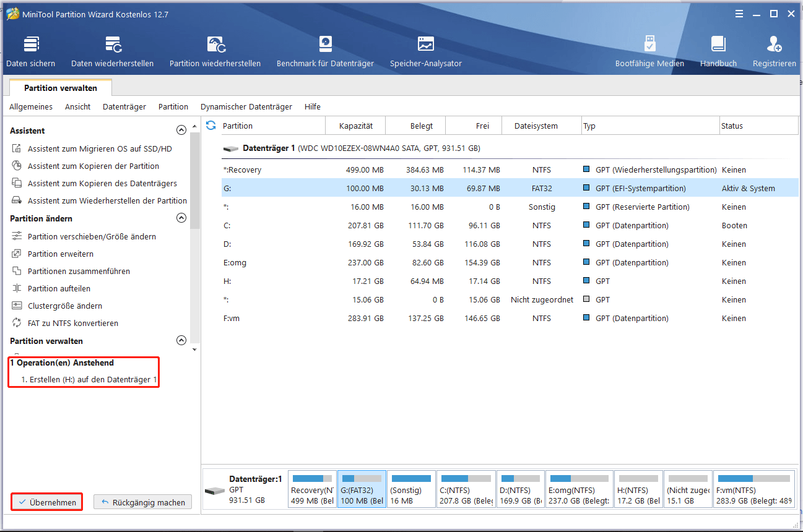Click E:omg(NTFS) block in disk map

(x=579, y=489)
